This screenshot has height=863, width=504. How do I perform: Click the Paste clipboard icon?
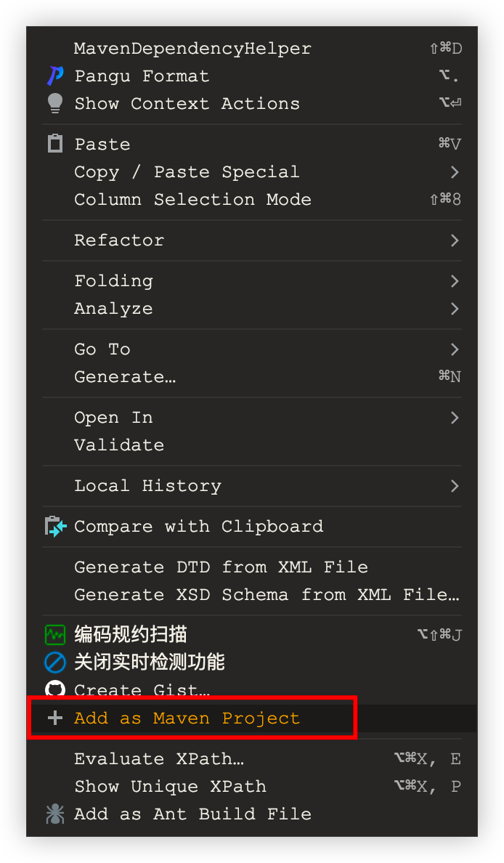55,144
